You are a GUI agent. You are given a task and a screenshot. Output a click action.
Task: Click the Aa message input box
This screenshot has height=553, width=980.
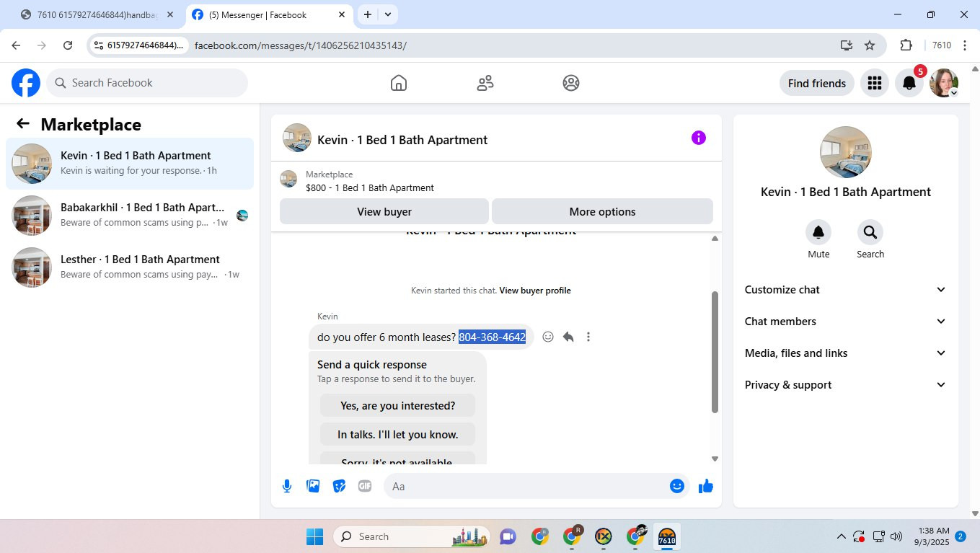click(x=537, y=486)
